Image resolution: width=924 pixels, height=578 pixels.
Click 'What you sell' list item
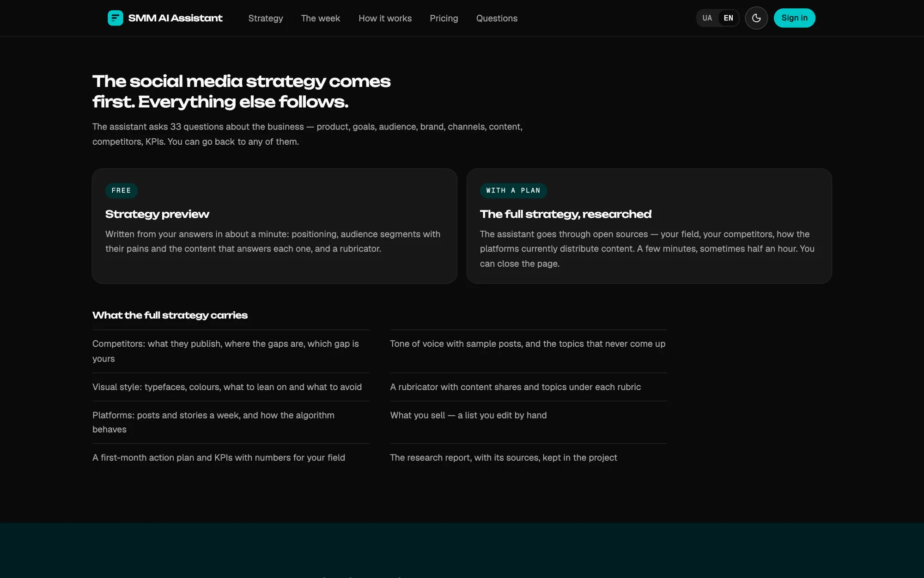point(468,415)
